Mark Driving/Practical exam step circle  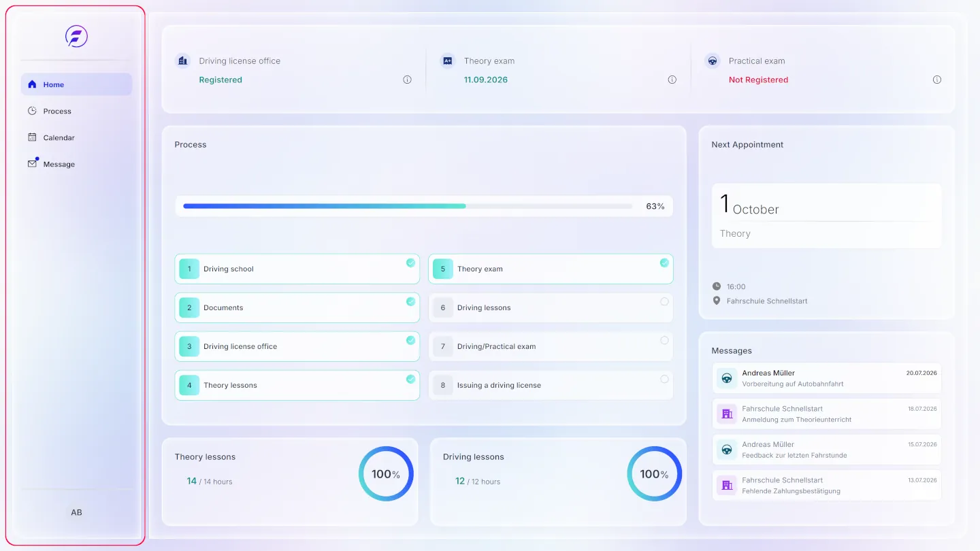664,340
